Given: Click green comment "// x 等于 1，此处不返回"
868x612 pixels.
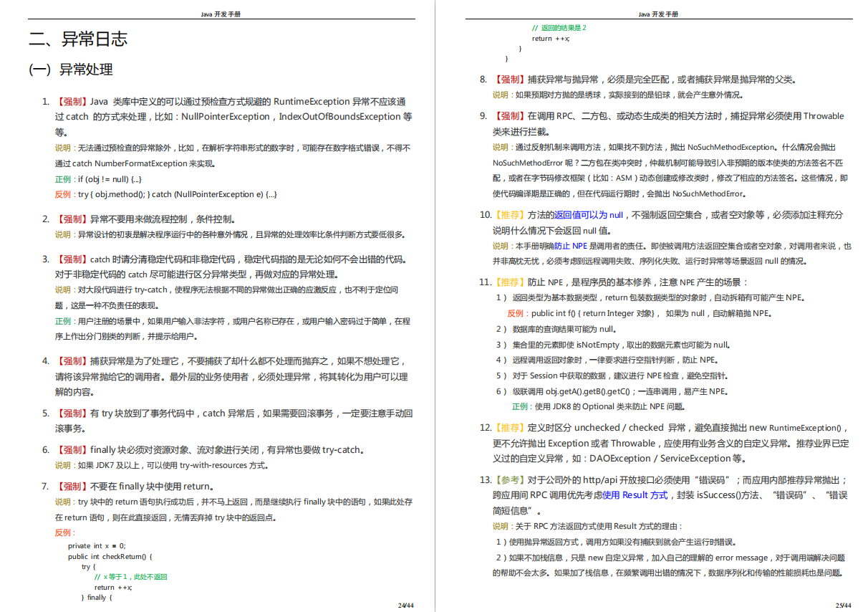Looking at the screenshot, I should click(x=130, y=576).
